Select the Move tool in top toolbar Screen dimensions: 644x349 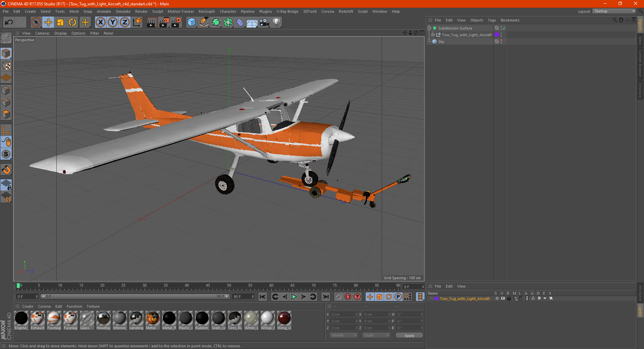point(48,22)
